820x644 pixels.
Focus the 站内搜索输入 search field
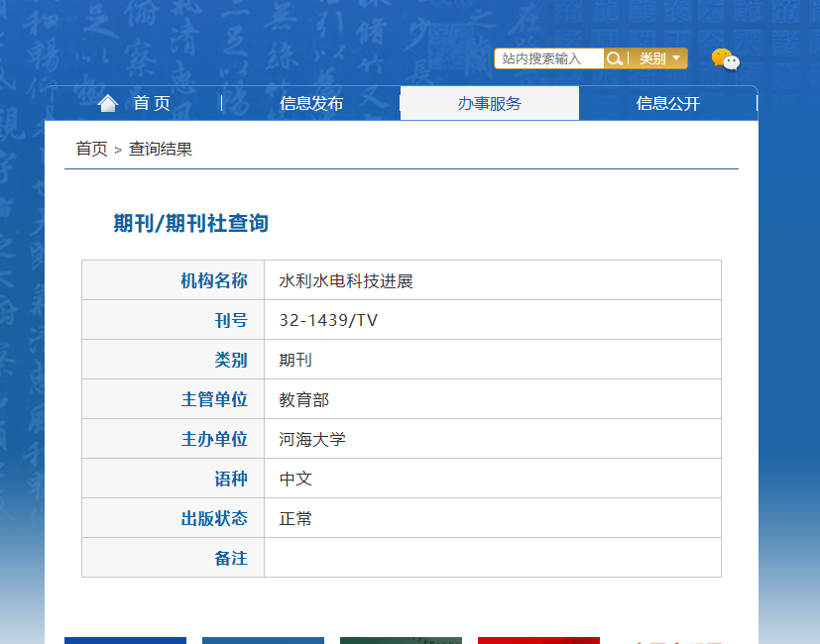[x=549, y=58]
